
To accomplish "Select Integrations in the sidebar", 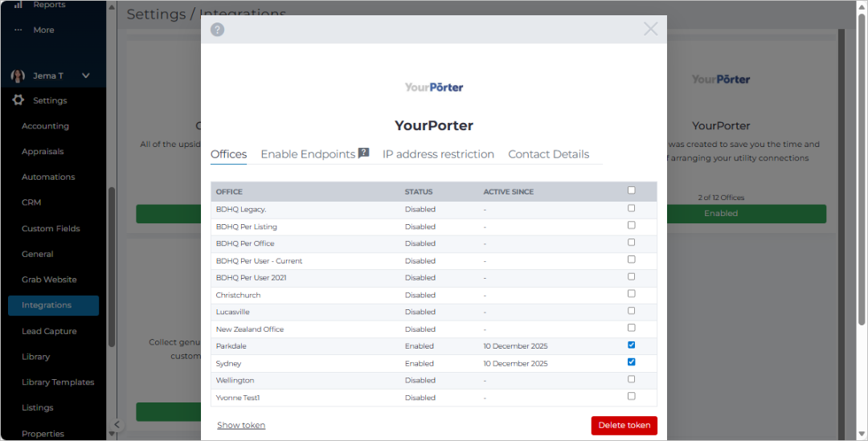I will [54, 305].
